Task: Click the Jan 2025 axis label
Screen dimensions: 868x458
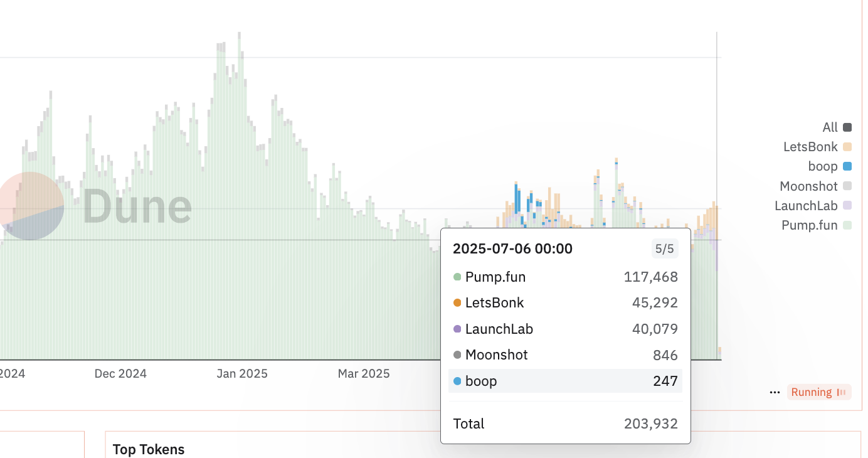Action: [242, 374]
